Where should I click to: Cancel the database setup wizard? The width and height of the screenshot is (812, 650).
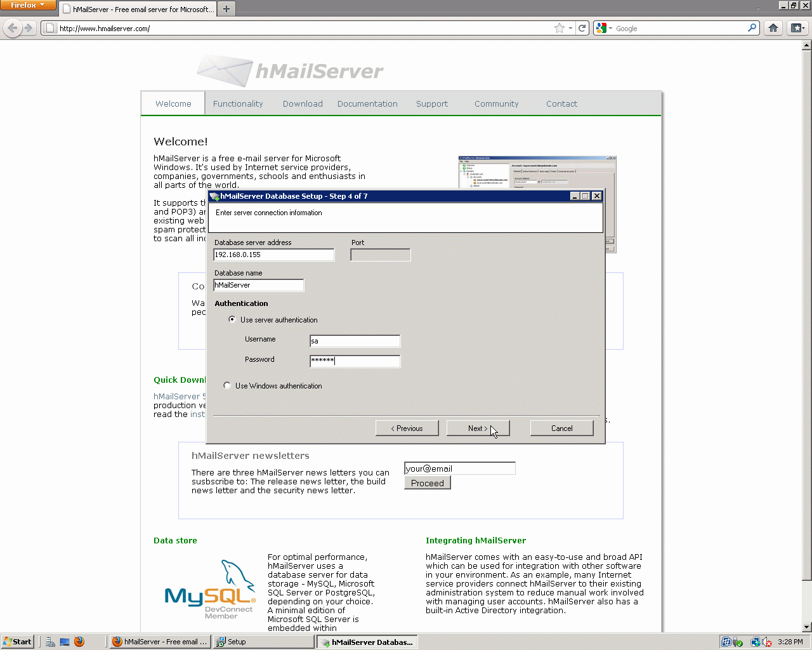click(561, 428)
